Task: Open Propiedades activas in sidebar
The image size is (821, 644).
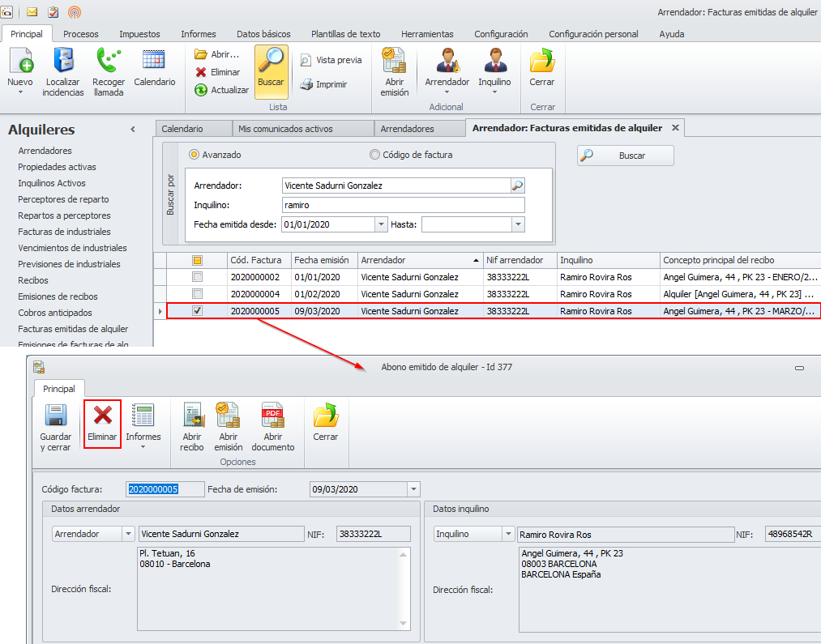Action: (x=57, y=167)
